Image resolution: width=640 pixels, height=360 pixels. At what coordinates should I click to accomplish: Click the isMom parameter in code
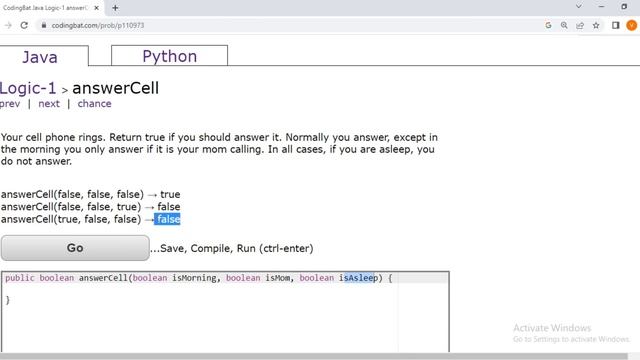pos(278,278)
